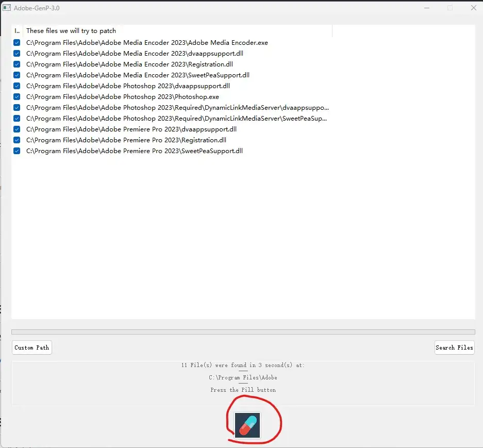Image resolution: width=483 pixels, height=448 pixels.
Task: Uncheck DynamicLinkMediaServer SweetPeaSup entry
Action: point(16,118)
